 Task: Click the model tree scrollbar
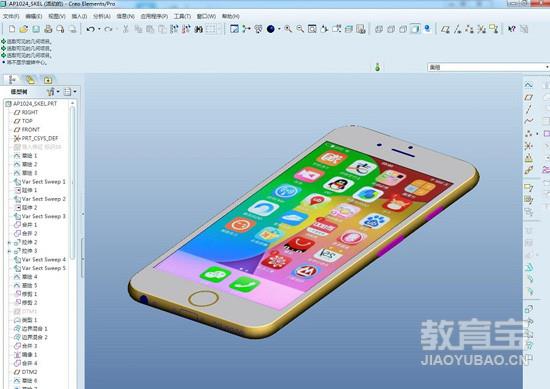tap(73, 182)
